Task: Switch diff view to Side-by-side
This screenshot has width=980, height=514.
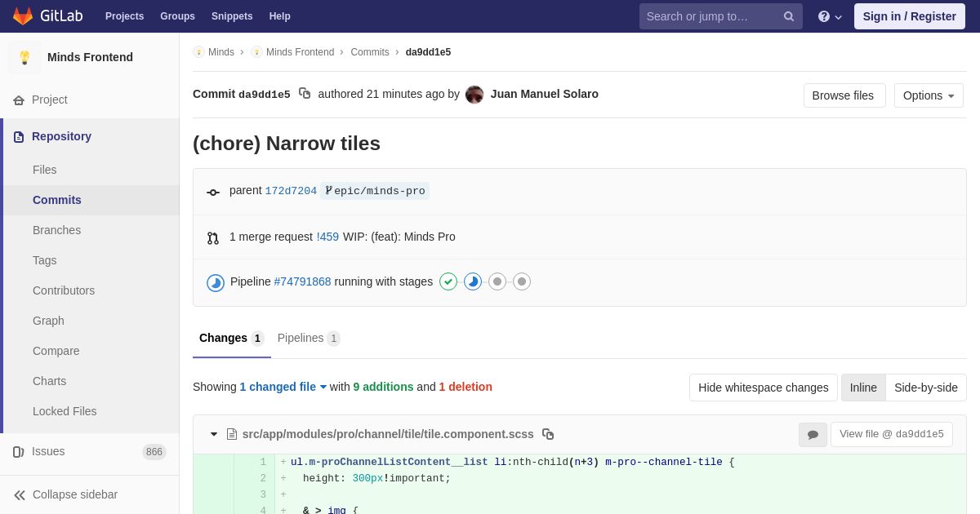Action: click(x=925, y=388)
